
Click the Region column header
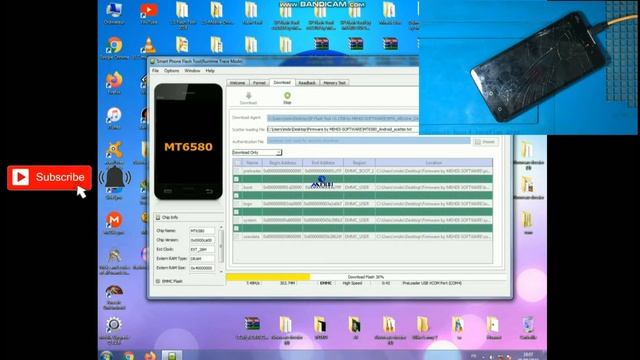(359, 162)
